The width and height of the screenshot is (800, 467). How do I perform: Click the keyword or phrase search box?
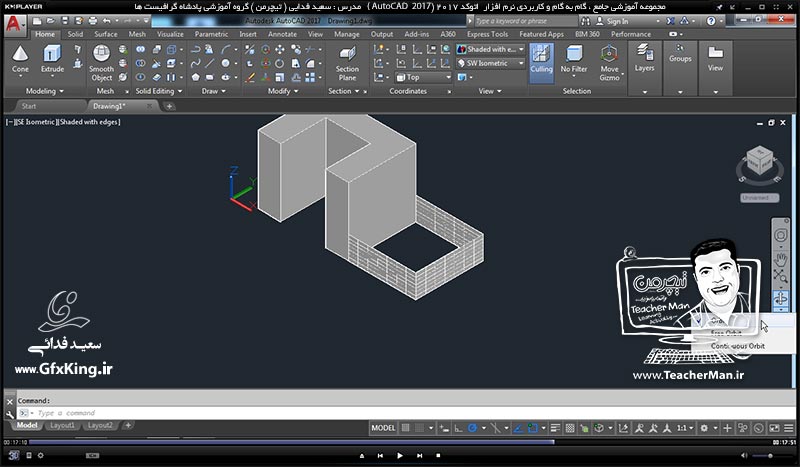tap(526, 21)
